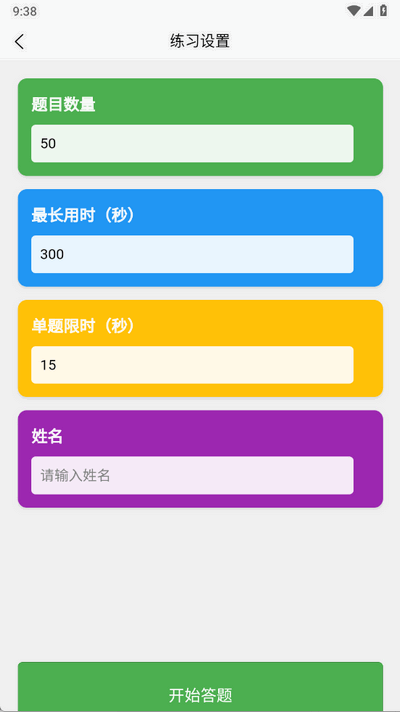Image resolution: width=400 pixels, height=712 pixels.
Task: Select the blue maximum time card
Action: [200, 238]
